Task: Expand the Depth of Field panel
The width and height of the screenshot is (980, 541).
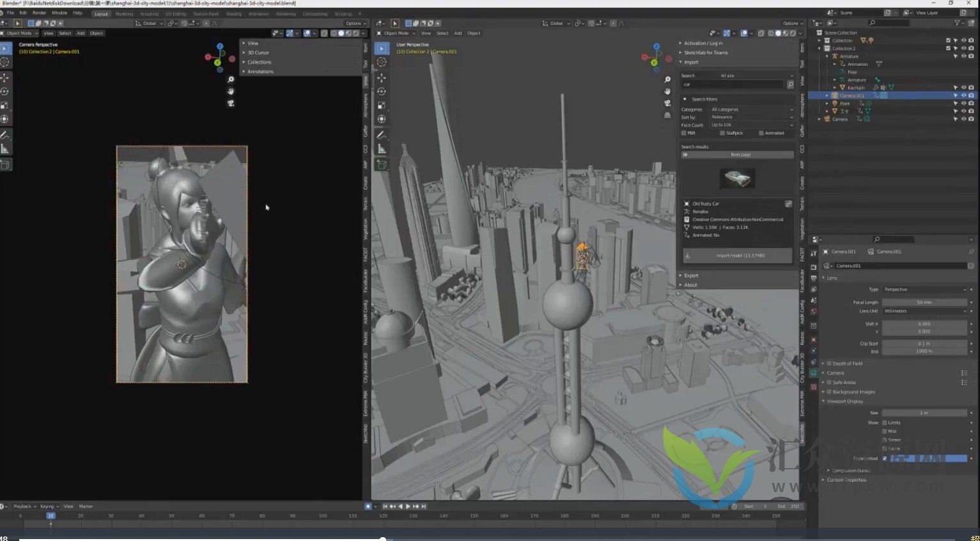Action: (847, 363)
